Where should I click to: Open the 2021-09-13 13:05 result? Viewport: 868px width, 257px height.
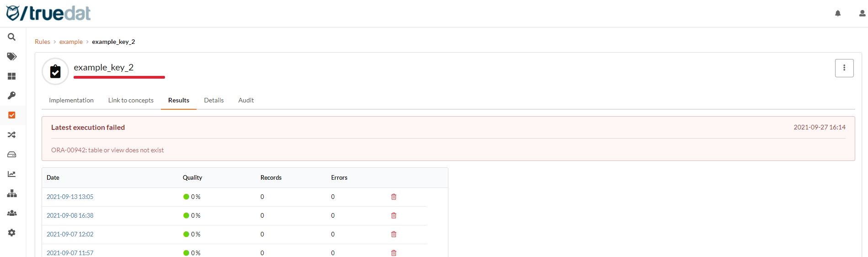click(x=70, y=197)
